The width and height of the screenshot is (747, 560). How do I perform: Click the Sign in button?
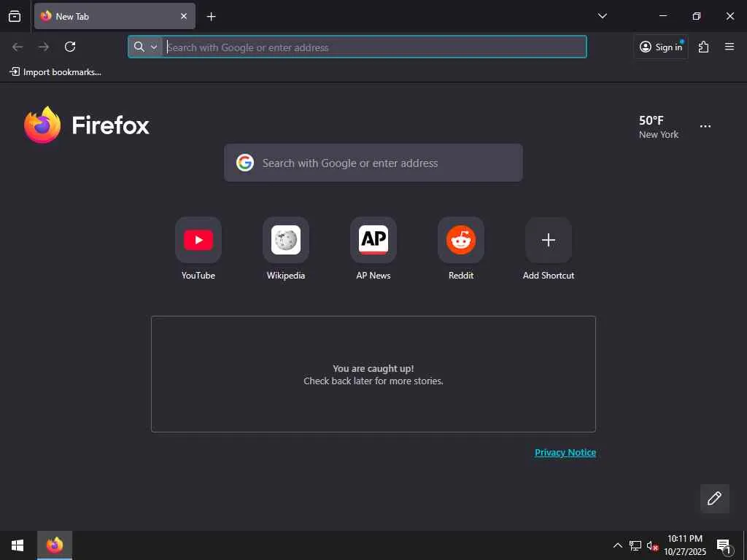661,47
